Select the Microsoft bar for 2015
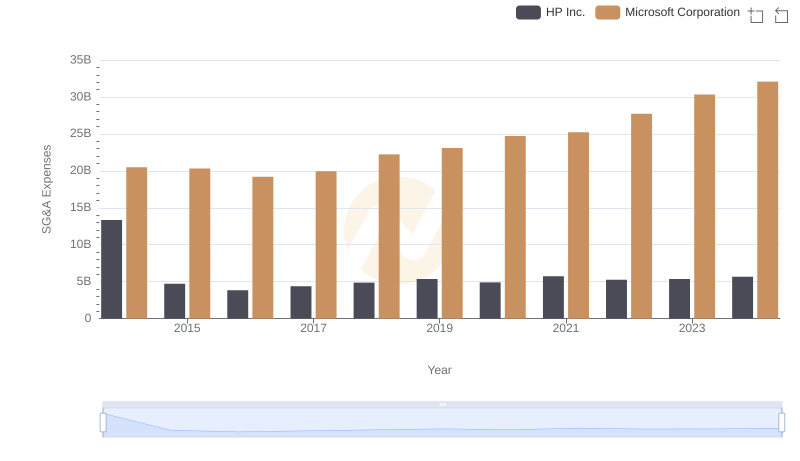 pyautogui.click(x=199, y=243)
